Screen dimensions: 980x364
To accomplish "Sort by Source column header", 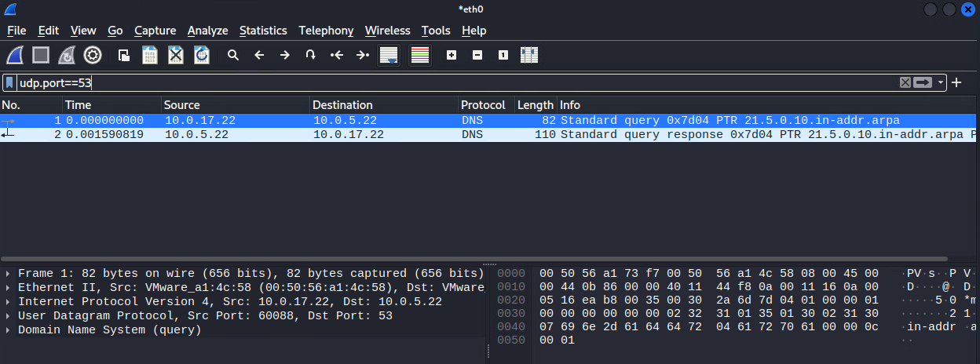I will pyautogui.click(x=236, y=105).
